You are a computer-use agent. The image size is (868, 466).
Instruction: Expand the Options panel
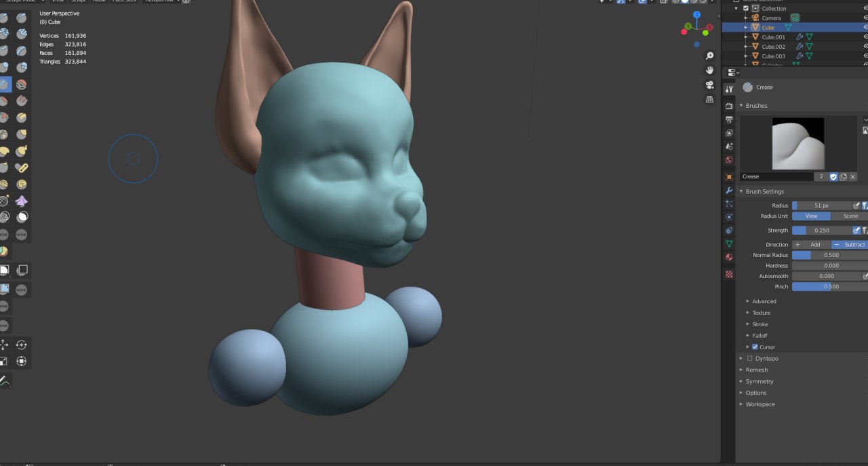click(741, 393)
